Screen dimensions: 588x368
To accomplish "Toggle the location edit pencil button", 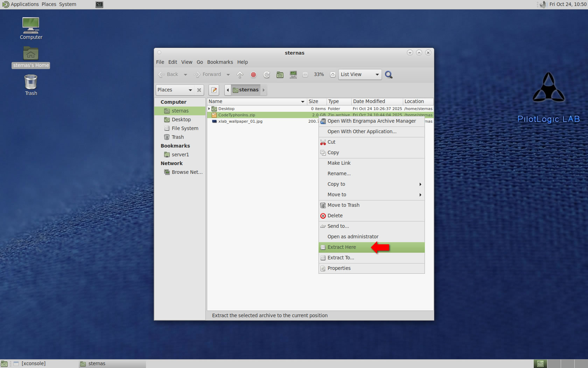I will pyautogui.click(x=214, y=90).
